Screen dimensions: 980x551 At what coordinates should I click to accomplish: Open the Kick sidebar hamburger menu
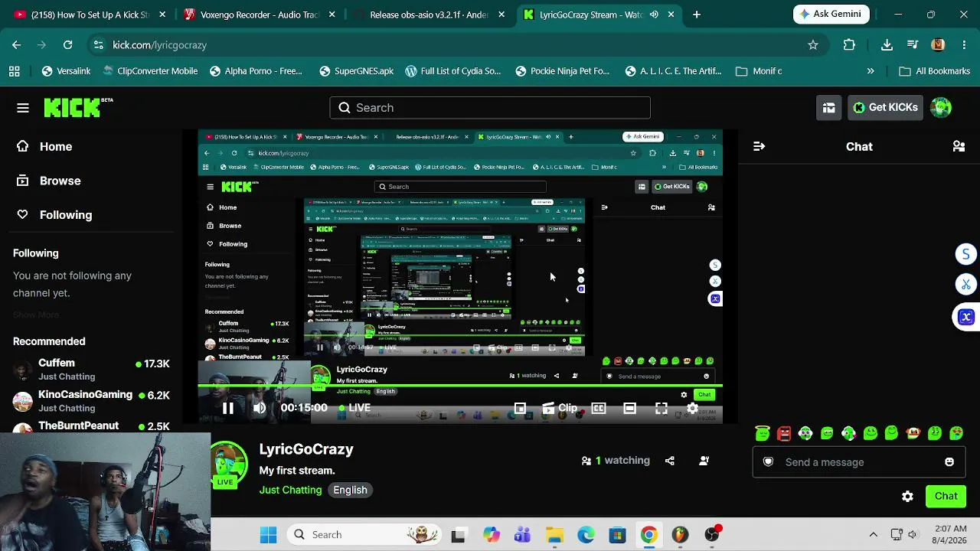pos(23,108)
